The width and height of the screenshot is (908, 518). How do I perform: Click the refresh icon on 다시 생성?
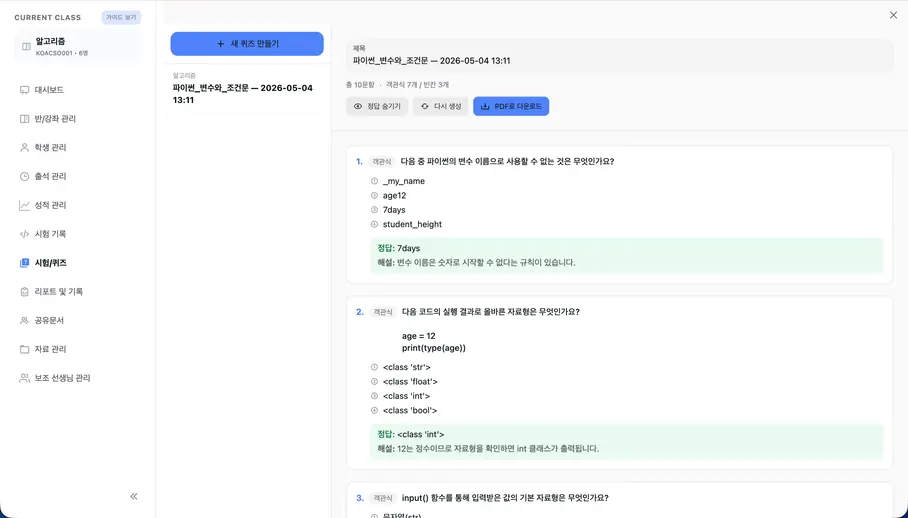pyautogui.click(x=424, y=106)
